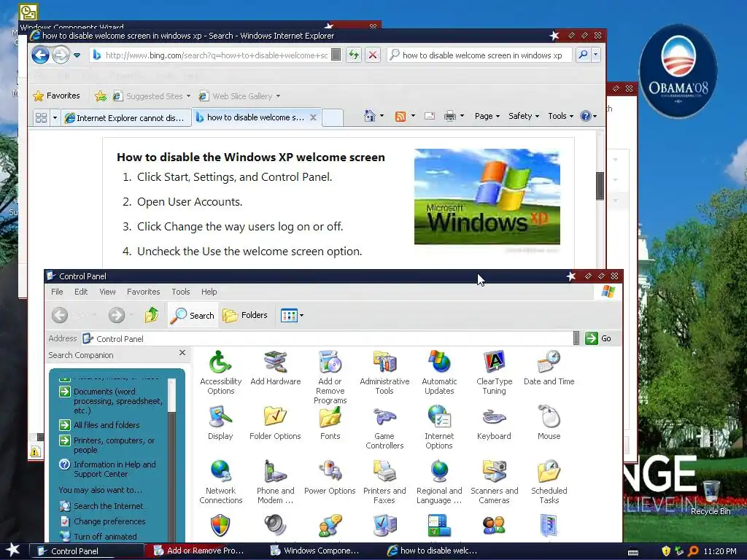Screen dimensions: 747x560
Task: Open Recycle Bin on desktop
Action: pos(711,497)
